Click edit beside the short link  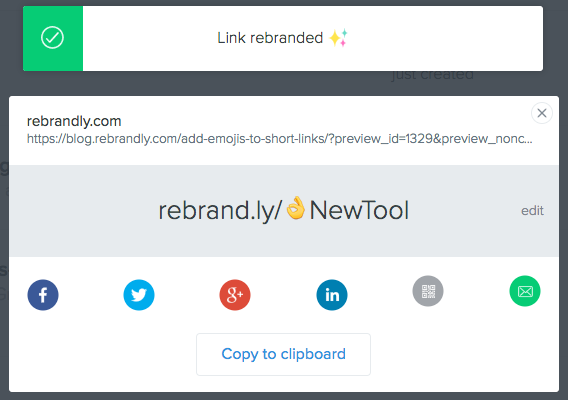(x=532, y=211)
